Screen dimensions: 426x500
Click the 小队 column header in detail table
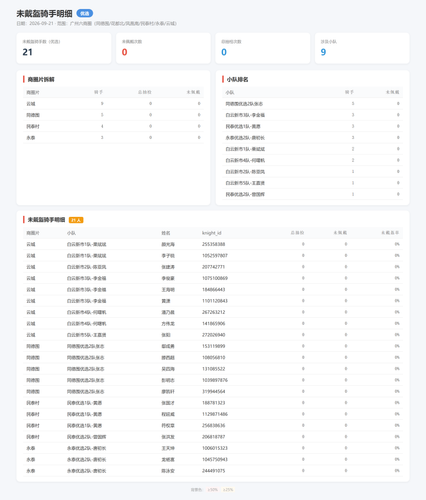pyautogui.click(x=71, y=233)
